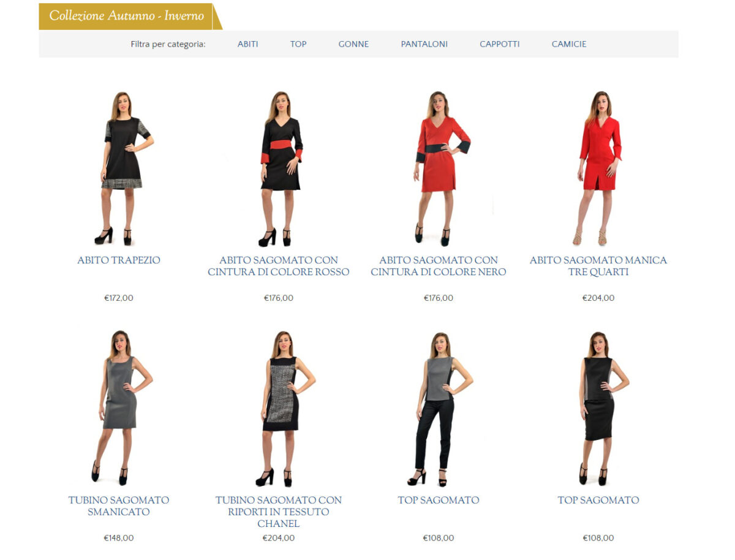
Task: Choose the CAPPOTTI category filter
Action: pos(499,44)
